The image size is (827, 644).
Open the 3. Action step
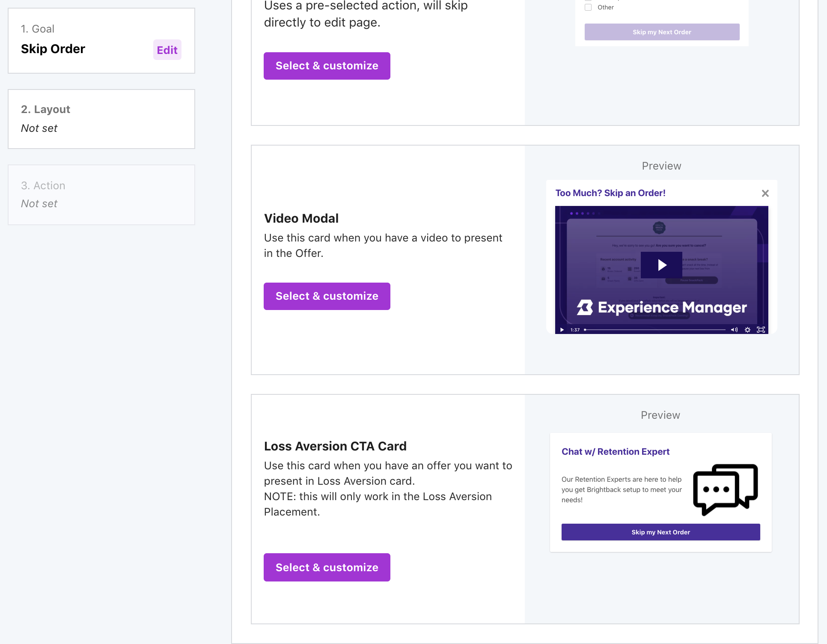click(x=101, y=195)
